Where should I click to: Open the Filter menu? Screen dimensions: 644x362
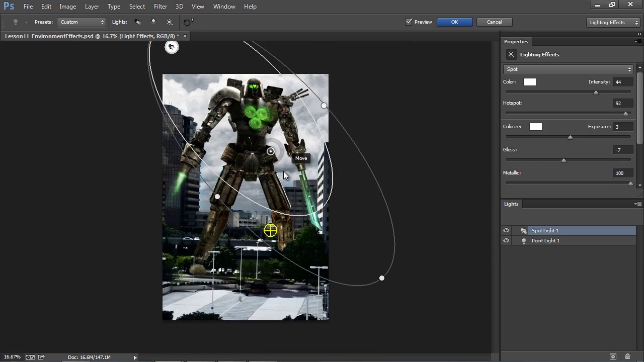(160, 7)
